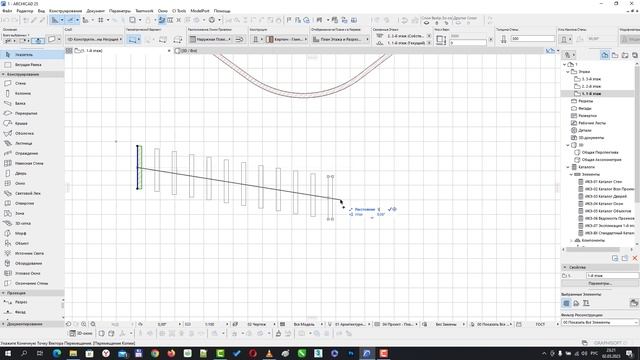Open Разрезы in the navigator tree

[x=585, y=101]
